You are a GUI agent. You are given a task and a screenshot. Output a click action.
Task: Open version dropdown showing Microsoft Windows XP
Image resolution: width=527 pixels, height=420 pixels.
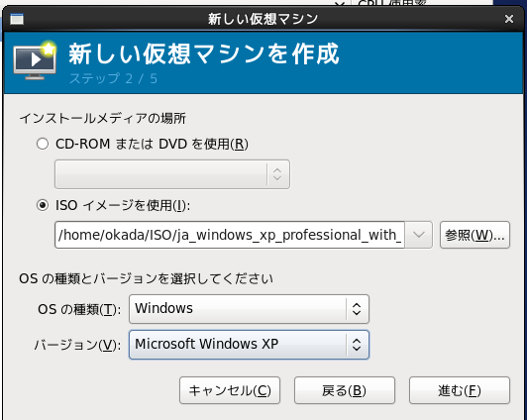tap(249, 345)
